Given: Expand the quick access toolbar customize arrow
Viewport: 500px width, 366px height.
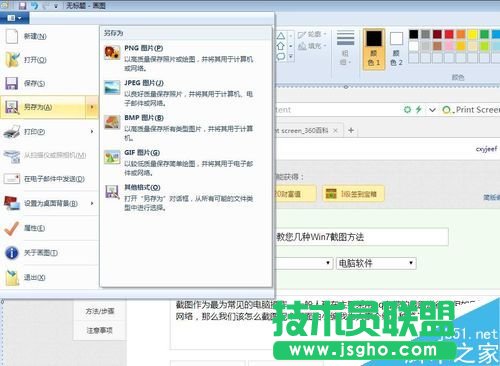Looking at the screenshot, I should (x=56, y=6).
